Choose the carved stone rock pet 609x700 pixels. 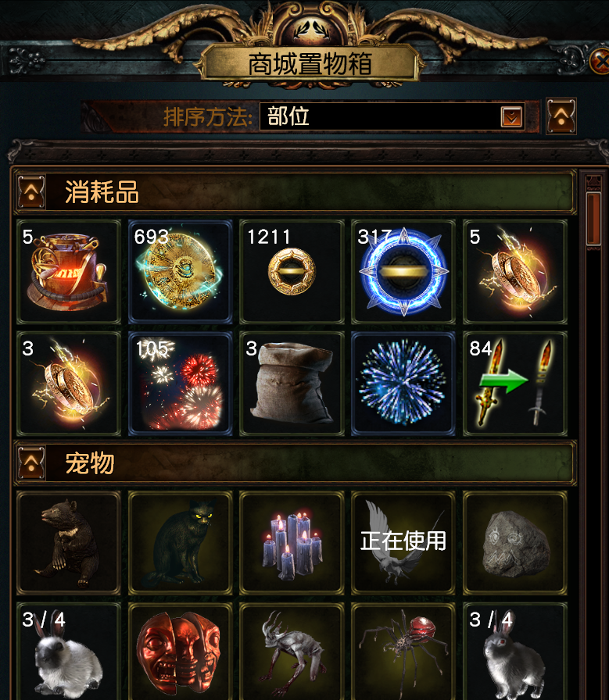(x=514, y=543)
